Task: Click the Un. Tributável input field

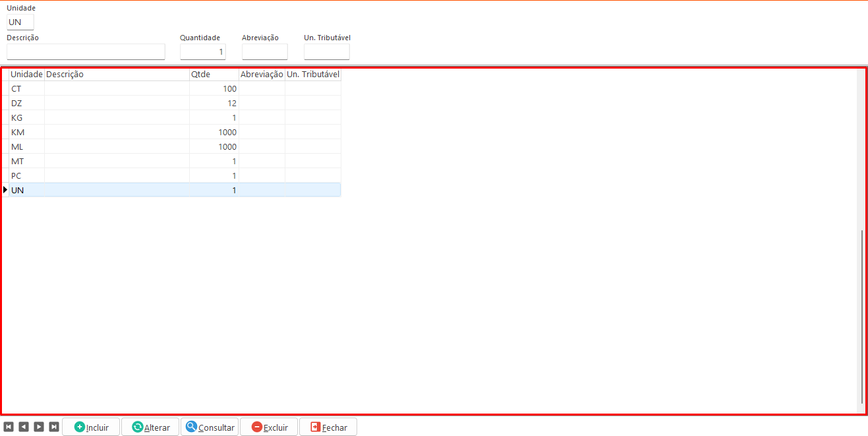Action: click(326, 52)
